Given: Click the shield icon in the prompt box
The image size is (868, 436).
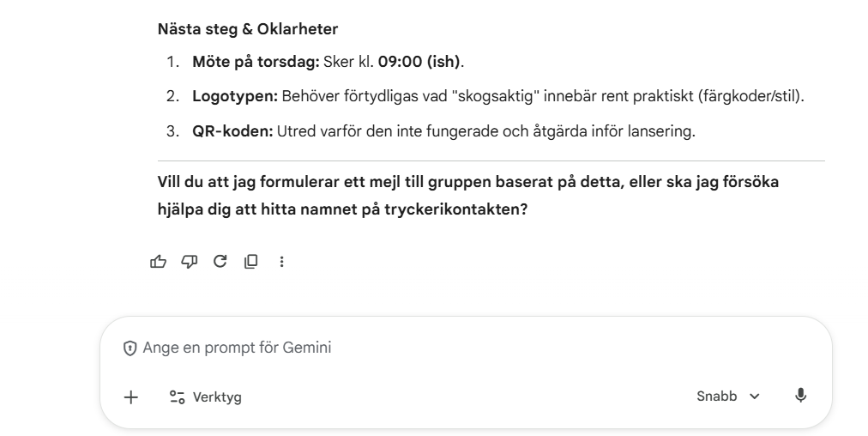Looking at the screenshot, I should click(x=130, y=348).
